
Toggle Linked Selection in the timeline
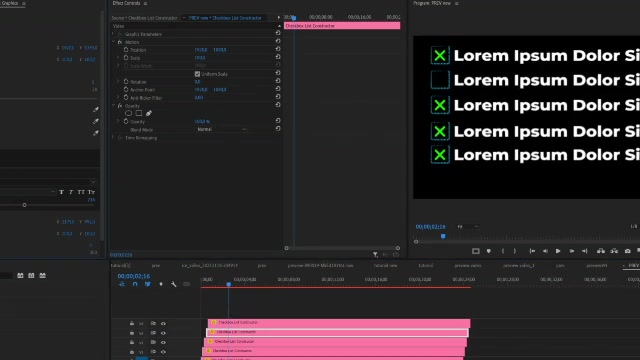coord(148,284)
